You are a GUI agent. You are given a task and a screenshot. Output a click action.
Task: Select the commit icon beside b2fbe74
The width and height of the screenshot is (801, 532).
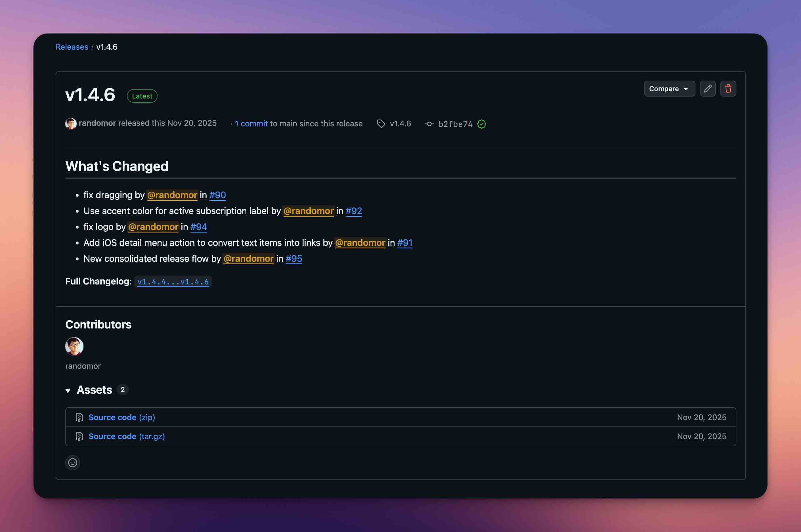[429, 123]
